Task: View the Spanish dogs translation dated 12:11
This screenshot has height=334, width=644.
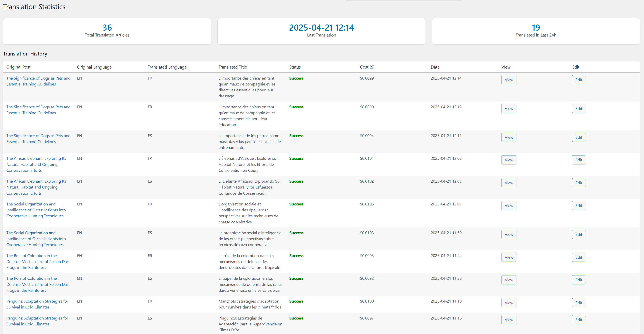Action: (509, 137)
